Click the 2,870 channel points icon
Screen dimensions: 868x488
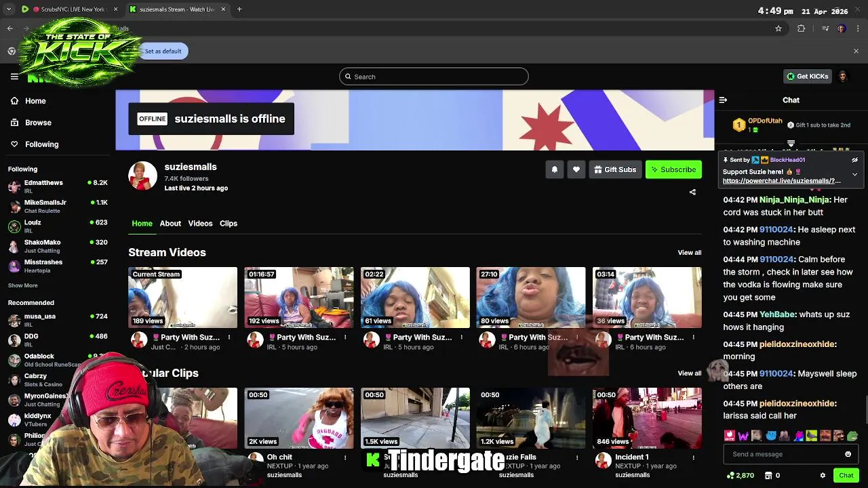(740, 475)
